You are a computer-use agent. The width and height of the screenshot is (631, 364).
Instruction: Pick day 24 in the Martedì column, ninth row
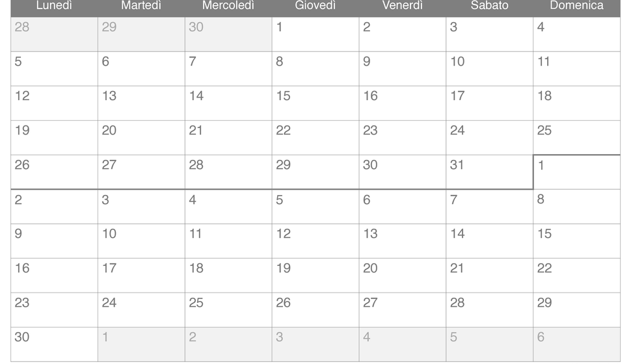141,310
